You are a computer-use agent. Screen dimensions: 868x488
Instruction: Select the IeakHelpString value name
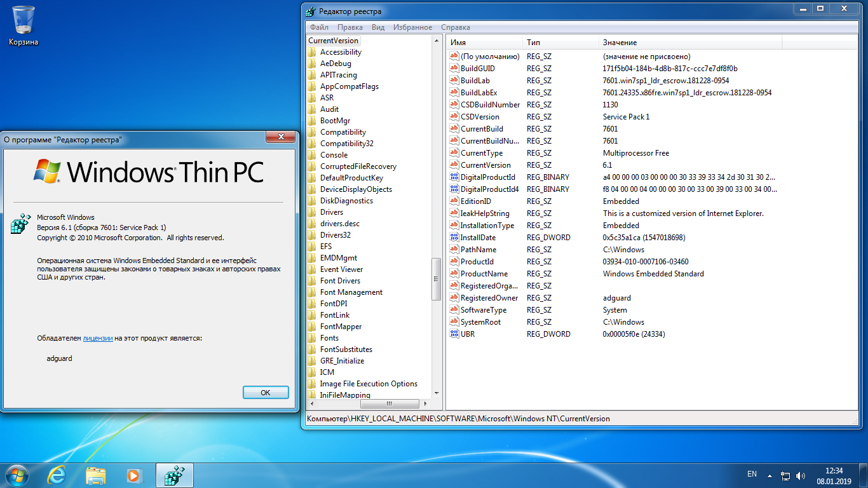click(485, 213)
